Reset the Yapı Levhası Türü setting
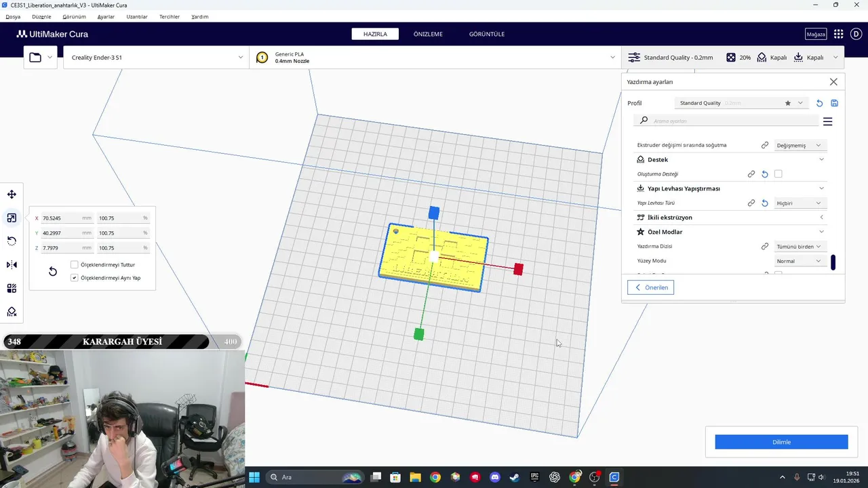This screenshot has width=868, height=488. 765,203
